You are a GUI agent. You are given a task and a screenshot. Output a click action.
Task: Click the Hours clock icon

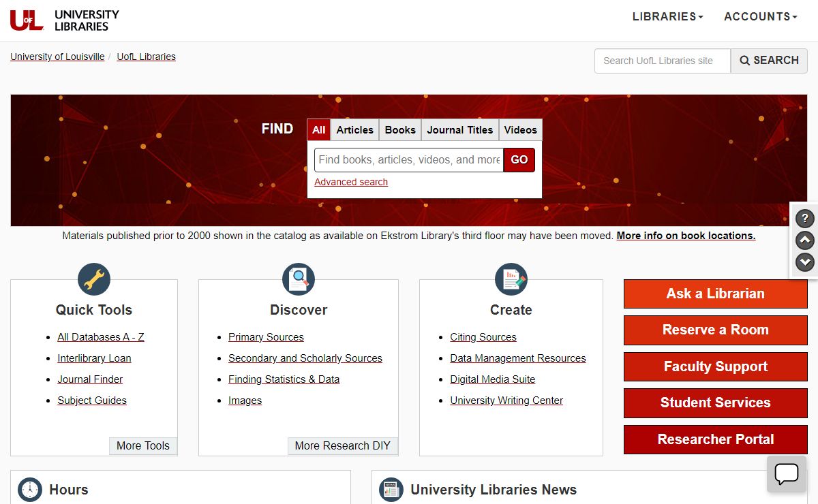click(30, 489)
